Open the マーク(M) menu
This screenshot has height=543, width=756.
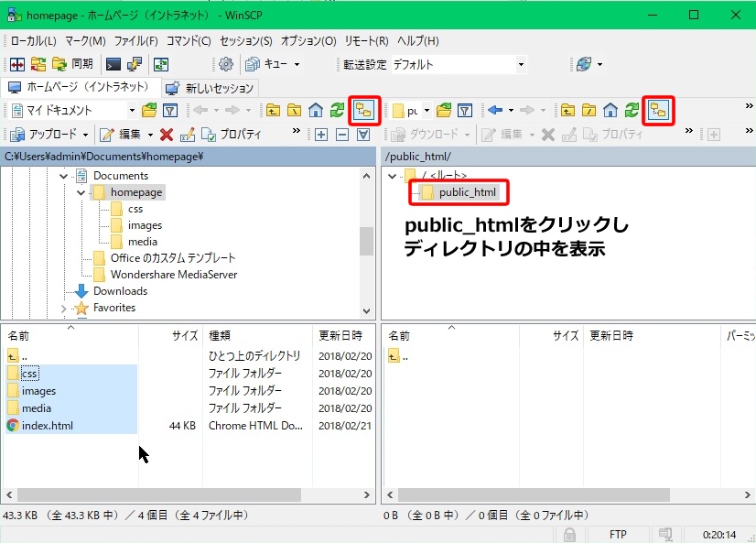click(x=85, y=41)
